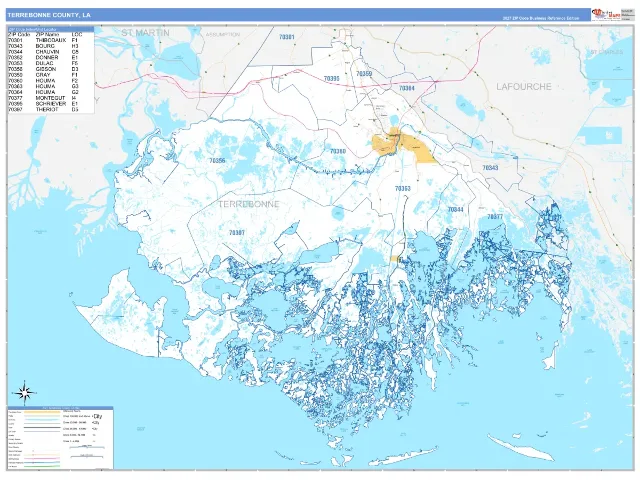Image resolution: width=640 pixels, height=480 pixels.
Task: Click the 70356 label on the map
Action: click(x=217, y=160)
